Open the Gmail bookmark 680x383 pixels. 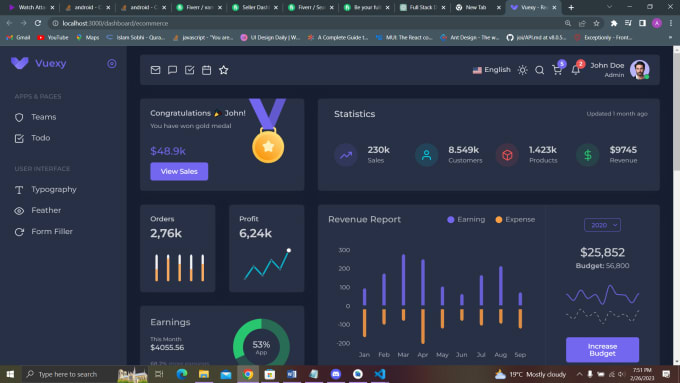click(x=18, y=38)
